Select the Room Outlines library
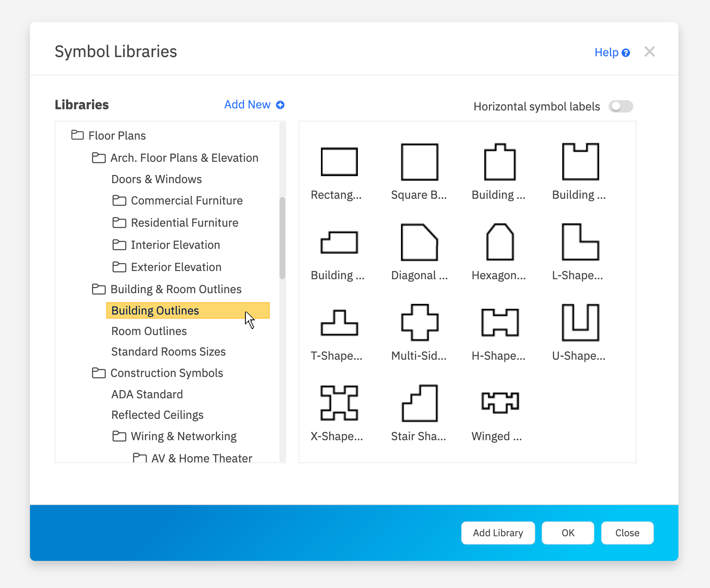The image size is (710, 588). pos(149,331)
